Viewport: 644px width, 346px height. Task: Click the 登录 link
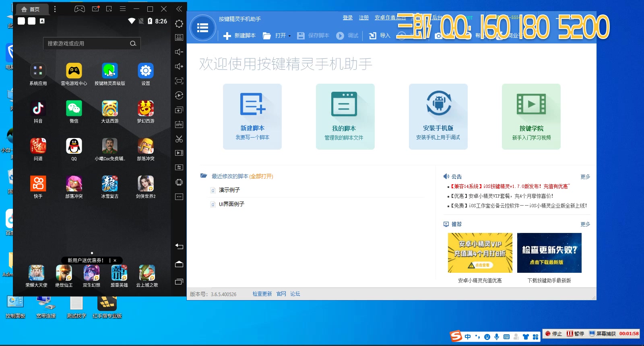[348, 18]
